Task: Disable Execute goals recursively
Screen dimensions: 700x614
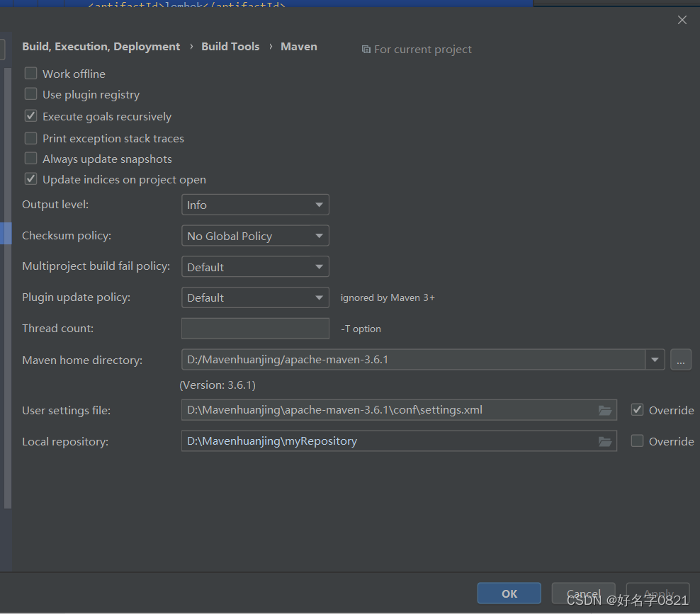Action: tap(30, 115)
